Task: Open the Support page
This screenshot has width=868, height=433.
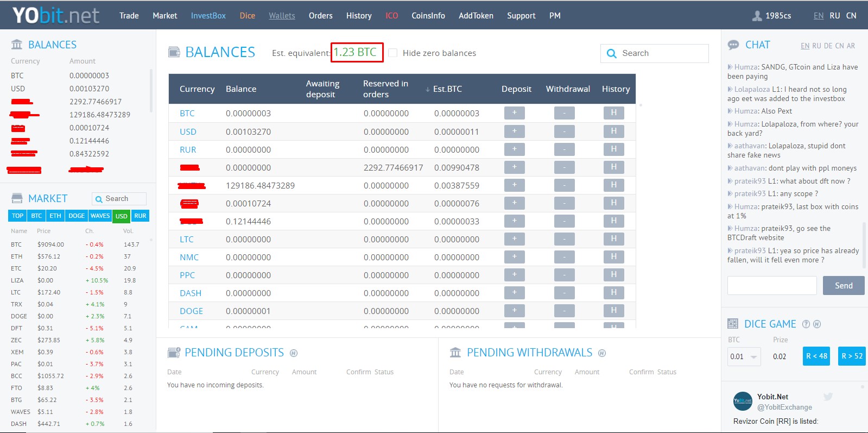Action: point(521,16)
